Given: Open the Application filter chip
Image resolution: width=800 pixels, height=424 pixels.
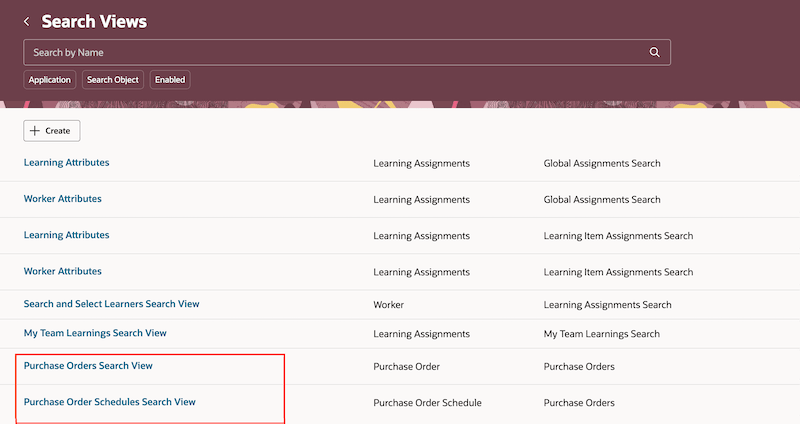Looking at the screenshot, I should 50,79.
